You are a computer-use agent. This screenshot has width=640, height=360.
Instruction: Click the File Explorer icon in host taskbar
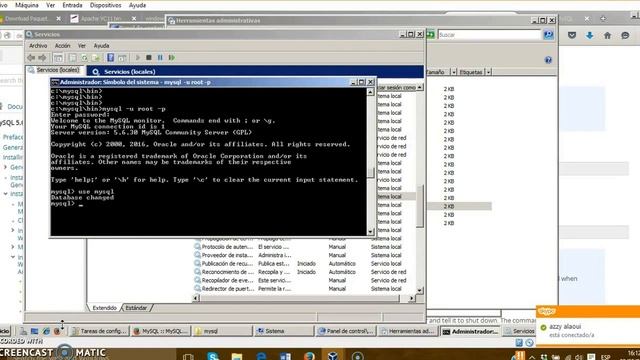[x=237, y=356]
